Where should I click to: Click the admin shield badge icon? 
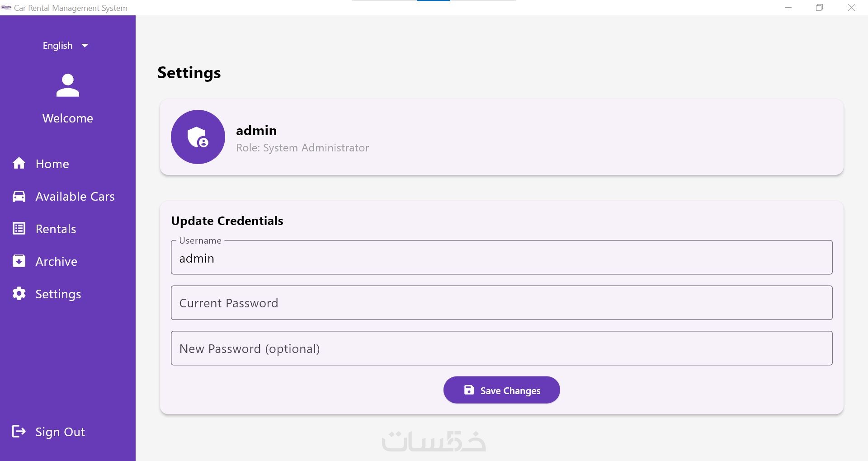pos(198,137)
